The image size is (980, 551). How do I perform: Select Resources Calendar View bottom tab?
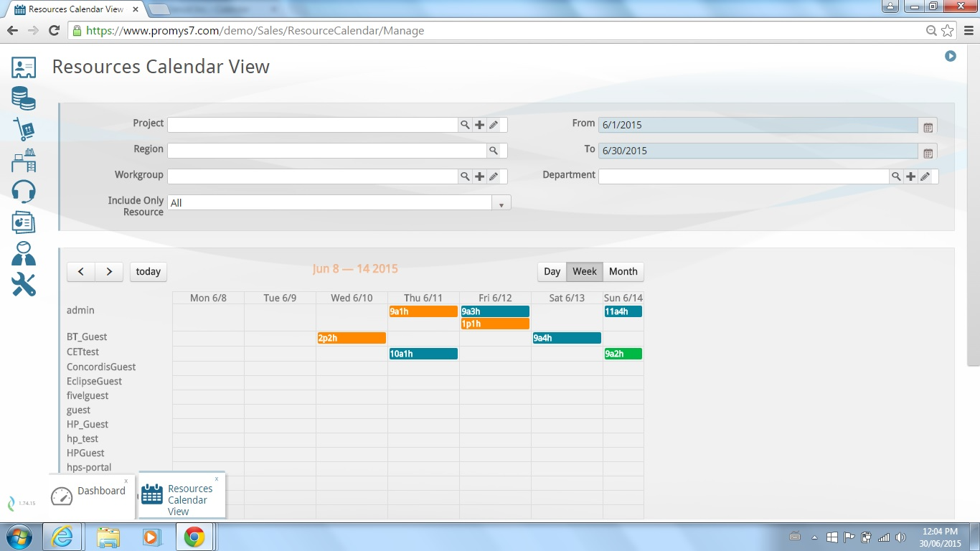tap(182, 495)
